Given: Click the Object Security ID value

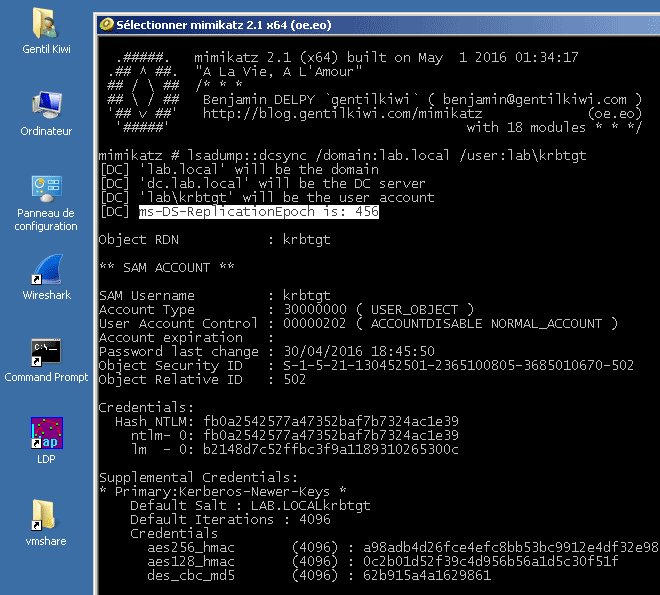Looking at the screenshot, I should tap(458, 365).
